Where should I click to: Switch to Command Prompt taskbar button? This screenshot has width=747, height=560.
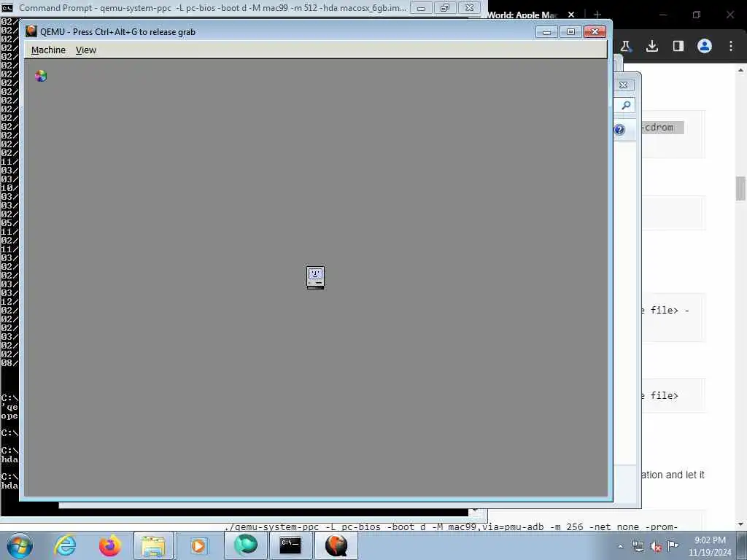click(x=290, y=545)
